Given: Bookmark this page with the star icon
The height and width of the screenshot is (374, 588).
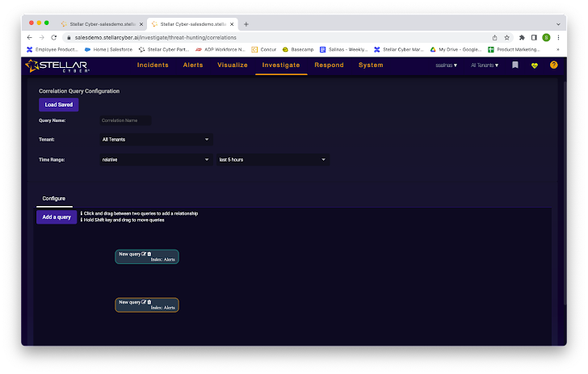Looking at the screenshot, I should tap(507, 37).
